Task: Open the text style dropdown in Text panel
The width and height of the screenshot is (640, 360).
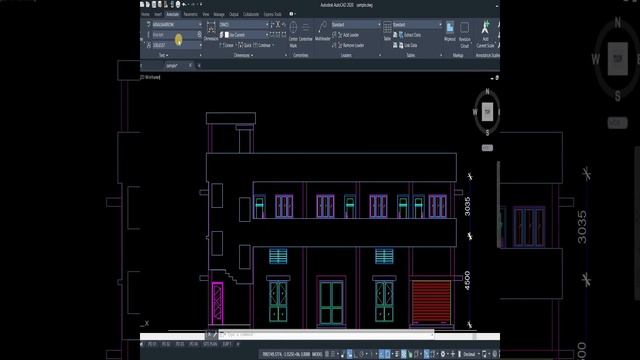Action: coord(177,24)
